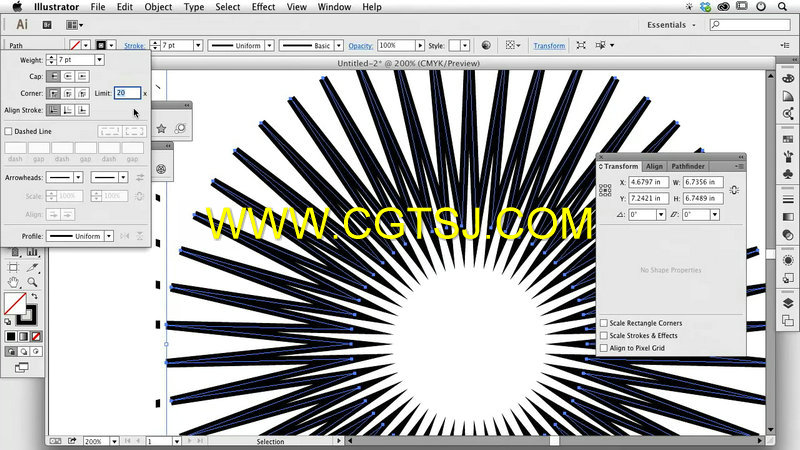
Task: Select the Column Graph tool
Action: click(x=32, y=253)
